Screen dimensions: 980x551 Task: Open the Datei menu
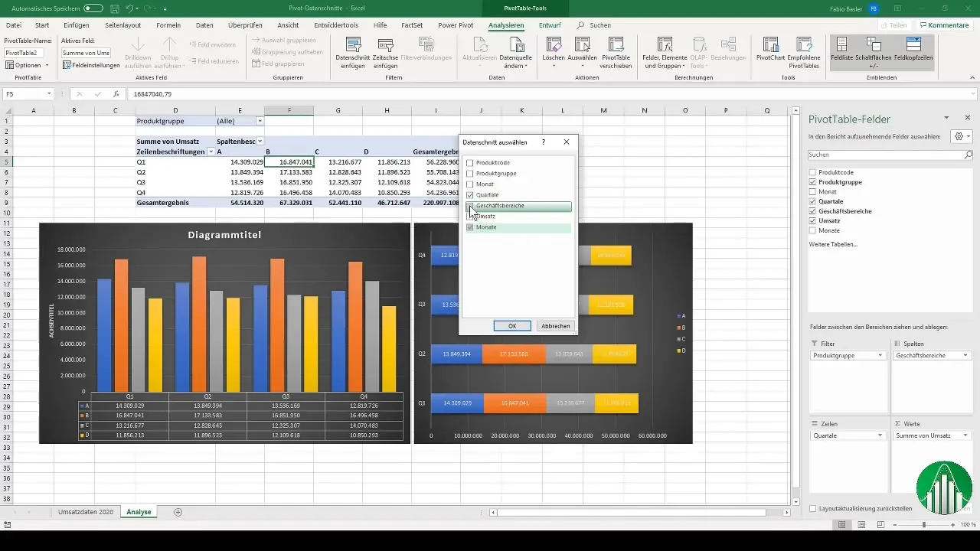(x=13, y=25)
